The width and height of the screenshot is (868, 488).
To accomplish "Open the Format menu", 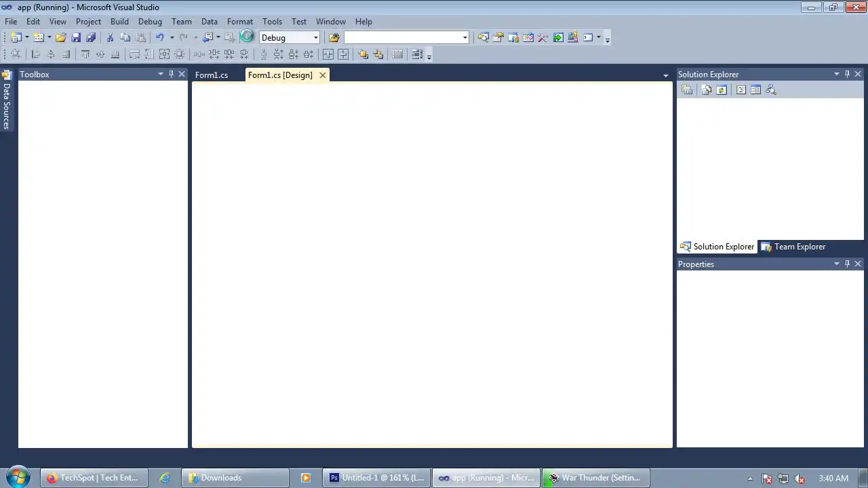I will click(x=240, y=22).
